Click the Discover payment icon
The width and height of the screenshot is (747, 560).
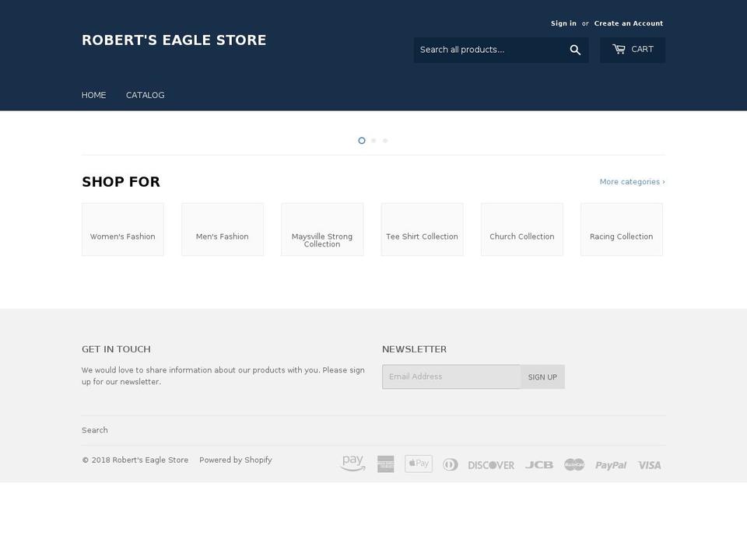(491, 465)
